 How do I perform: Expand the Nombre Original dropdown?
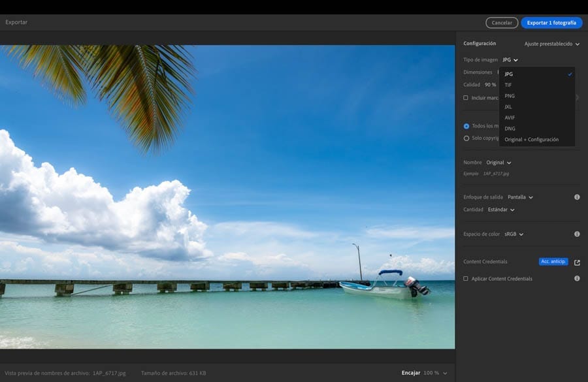[x=498, y=163]
